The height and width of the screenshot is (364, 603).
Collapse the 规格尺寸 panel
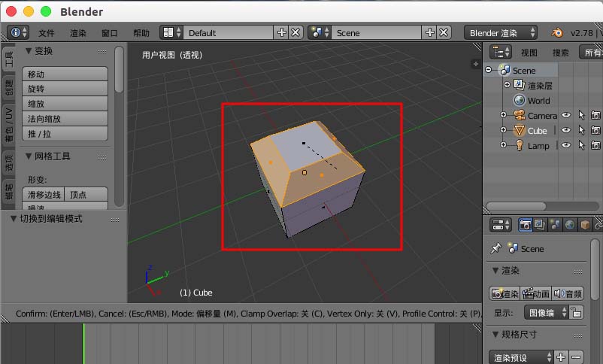click(495, 334)
